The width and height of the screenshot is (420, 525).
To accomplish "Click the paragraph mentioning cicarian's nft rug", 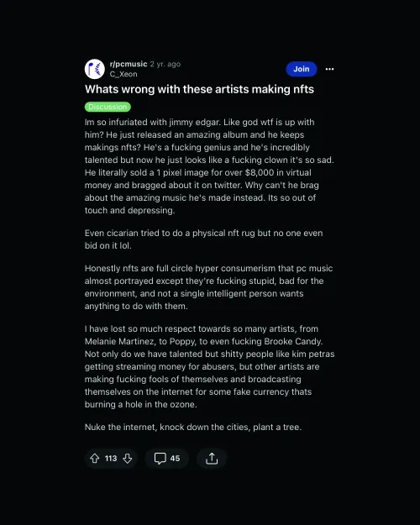I will click(x=203, y=239).
